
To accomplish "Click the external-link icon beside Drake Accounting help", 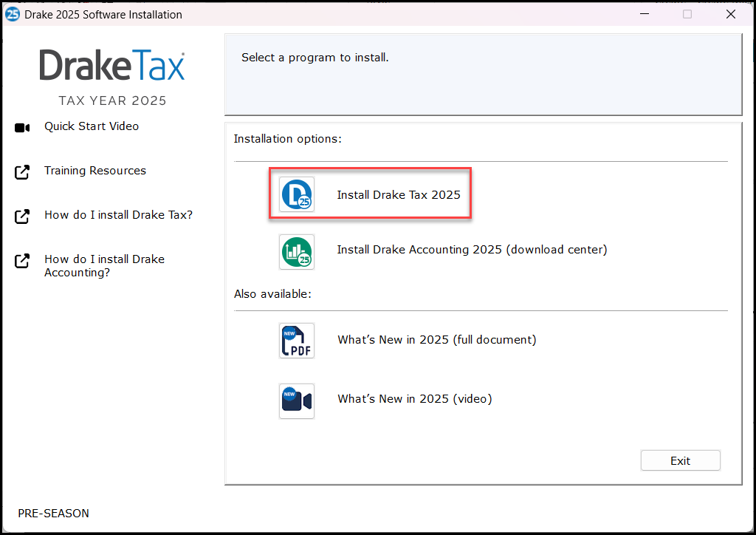I will (x=22, y=259).
